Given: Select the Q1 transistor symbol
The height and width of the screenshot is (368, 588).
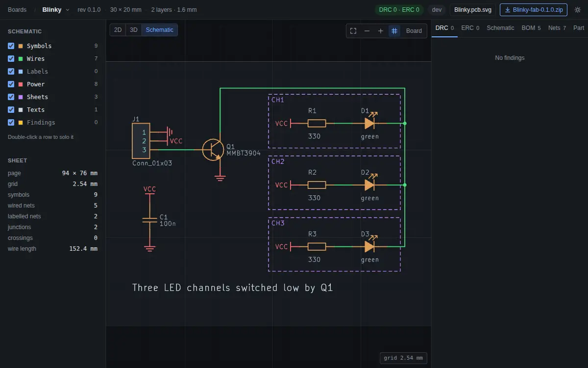Looking at the screenshot, I should 213,150.
